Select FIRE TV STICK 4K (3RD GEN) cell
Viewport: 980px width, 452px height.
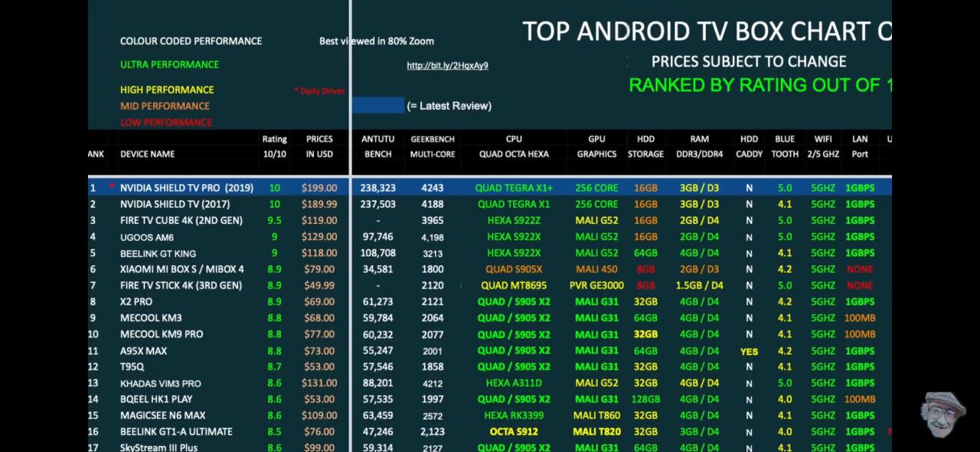point(181,285)
